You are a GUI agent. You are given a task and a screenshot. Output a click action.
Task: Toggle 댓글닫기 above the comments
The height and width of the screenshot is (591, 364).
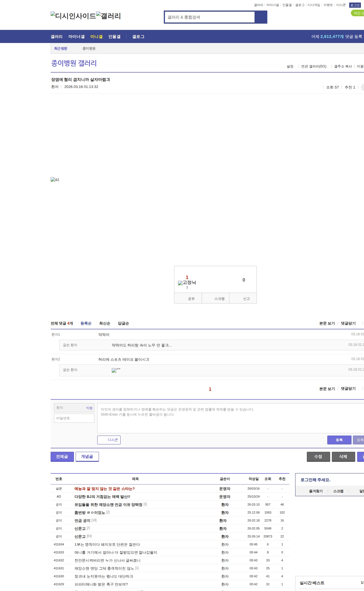pyautogui.click(x=348, y=323)
